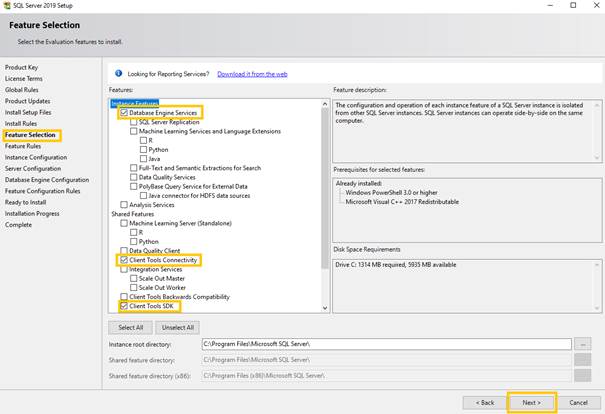Open the Feature Selection step in sidebar
The image size is (605, 414).
[x=30, y=135]
